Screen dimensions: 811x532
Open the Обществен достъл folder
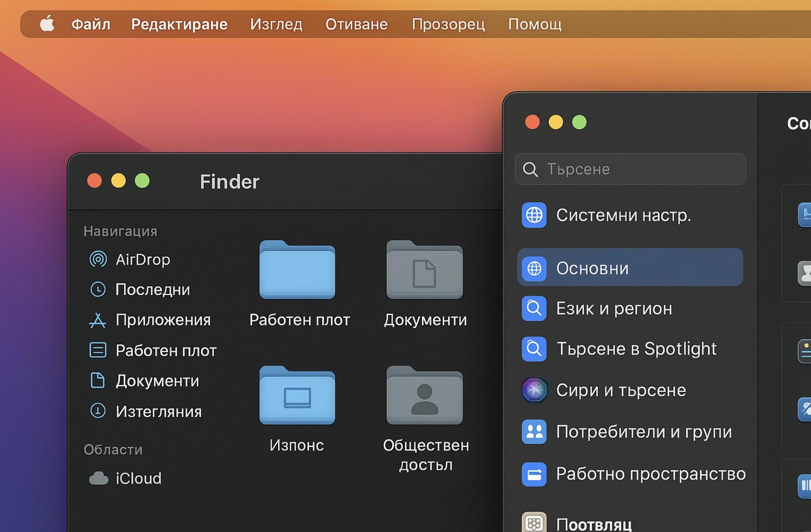425,396
